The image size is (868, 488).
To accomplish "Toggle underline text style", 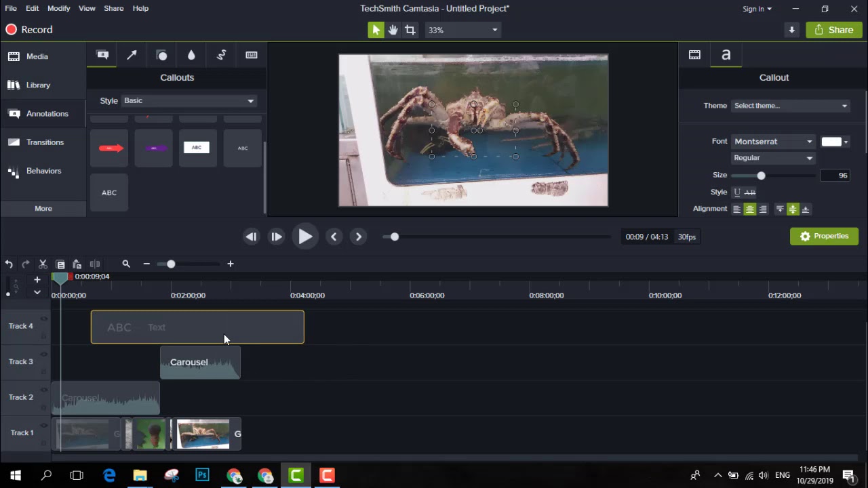I will tap(737, 192).
